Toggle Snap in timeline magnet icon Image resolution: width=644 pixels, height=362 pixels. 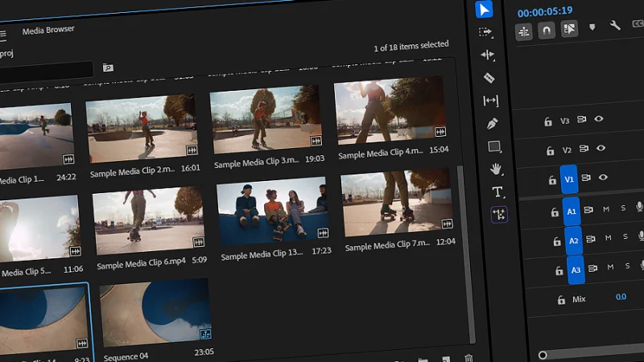pyautogui.click(x=547, y=31)
